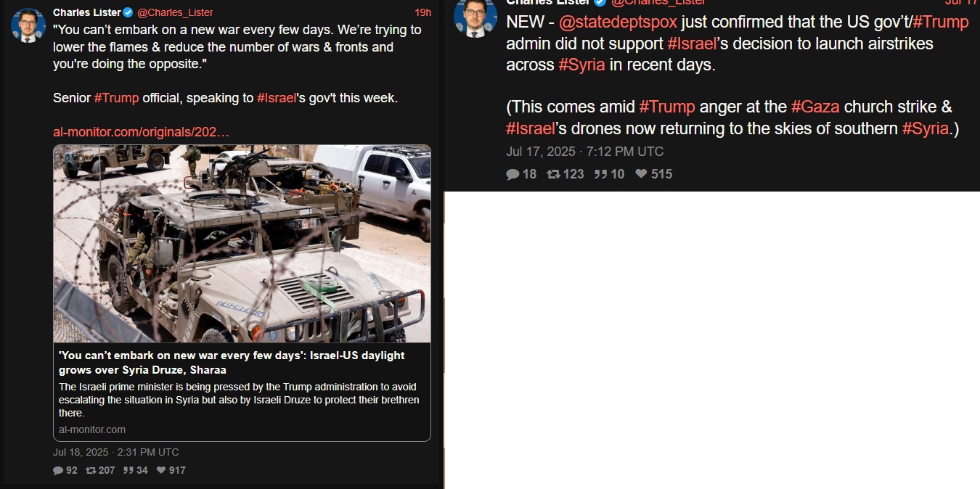Open #Israel hashtag in left tweet
Image resolution: width=980 pixels, height=489 pixels.
[x=277, y=97]
